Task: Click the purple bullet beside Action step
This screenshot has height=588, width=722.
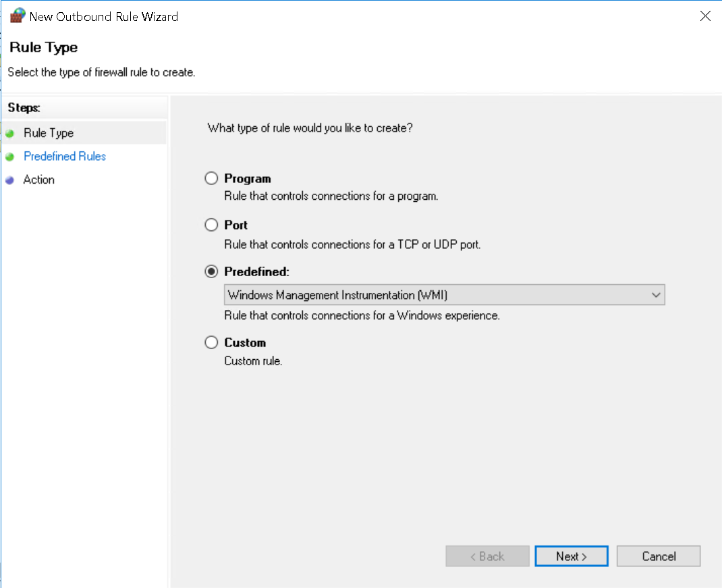Action: (9, 180)
